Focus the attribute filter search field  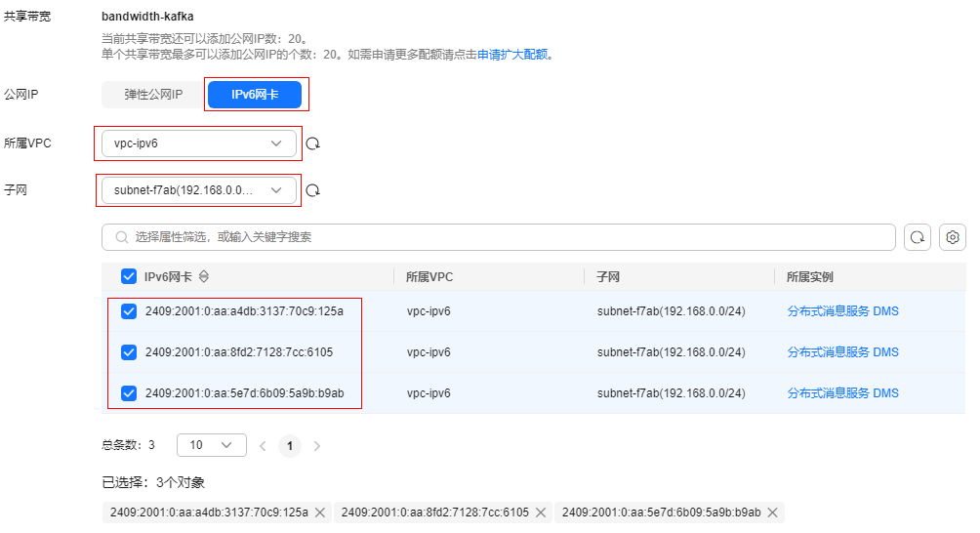coord(499,237)
